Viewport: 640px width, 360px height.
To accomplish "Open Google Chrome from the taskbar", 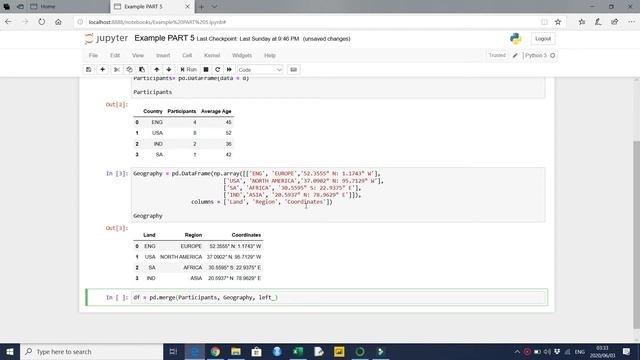I will [215, 351].
